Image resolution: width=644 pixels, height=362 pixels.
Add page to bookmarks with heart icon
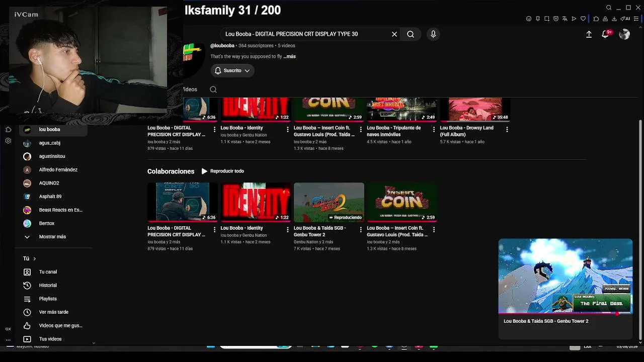583,19
